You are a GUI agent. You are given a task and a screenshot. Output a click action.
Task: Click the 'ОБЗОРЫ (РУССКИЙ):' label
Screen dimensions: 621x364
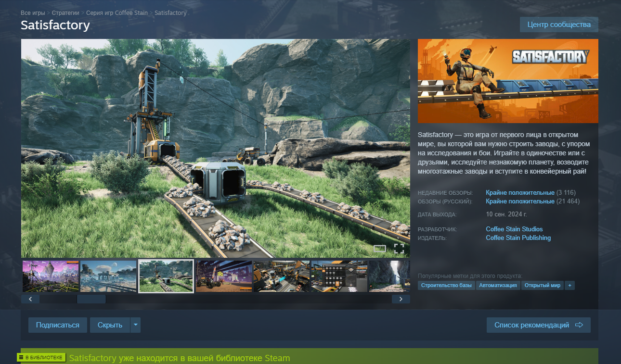click(x=445, y=202)
